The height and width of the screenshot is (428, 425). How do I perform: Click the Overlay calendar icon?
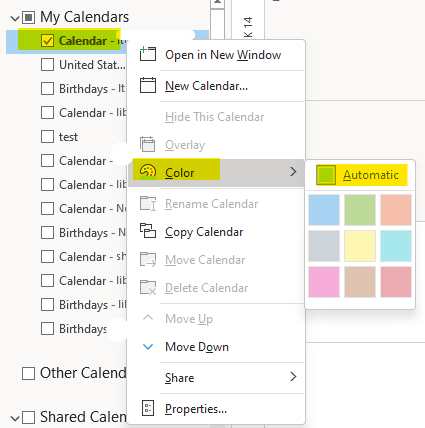coord(147,144)
